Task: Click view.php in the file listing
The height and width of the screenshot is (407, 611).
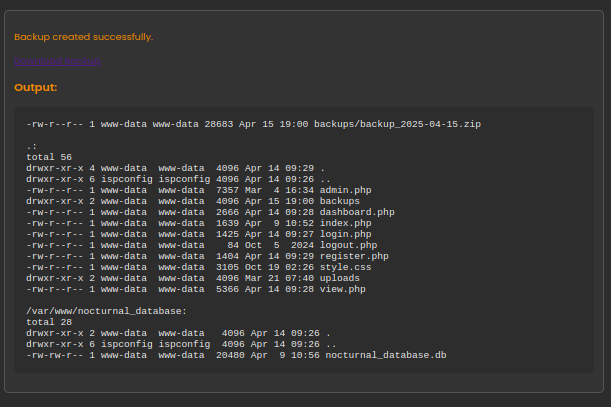Action: coord(342,289)
